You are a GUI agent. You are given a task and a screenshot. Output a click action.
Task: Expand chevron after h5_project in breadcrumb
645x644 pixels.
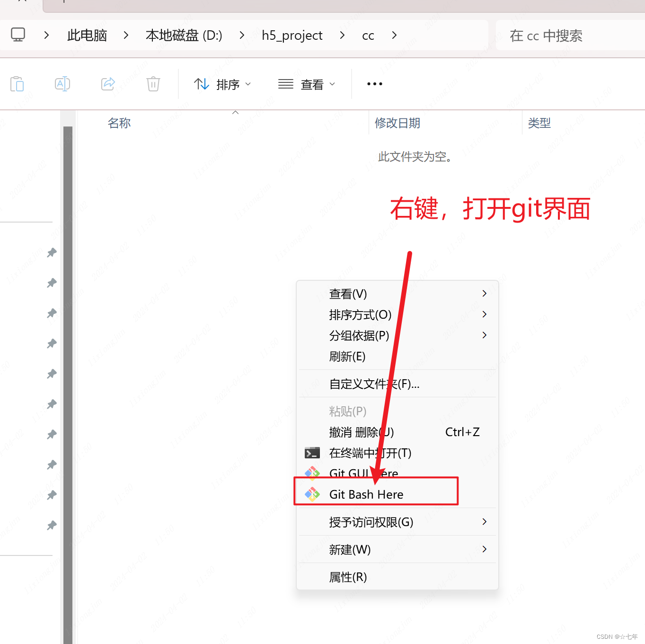click(342, 35)
